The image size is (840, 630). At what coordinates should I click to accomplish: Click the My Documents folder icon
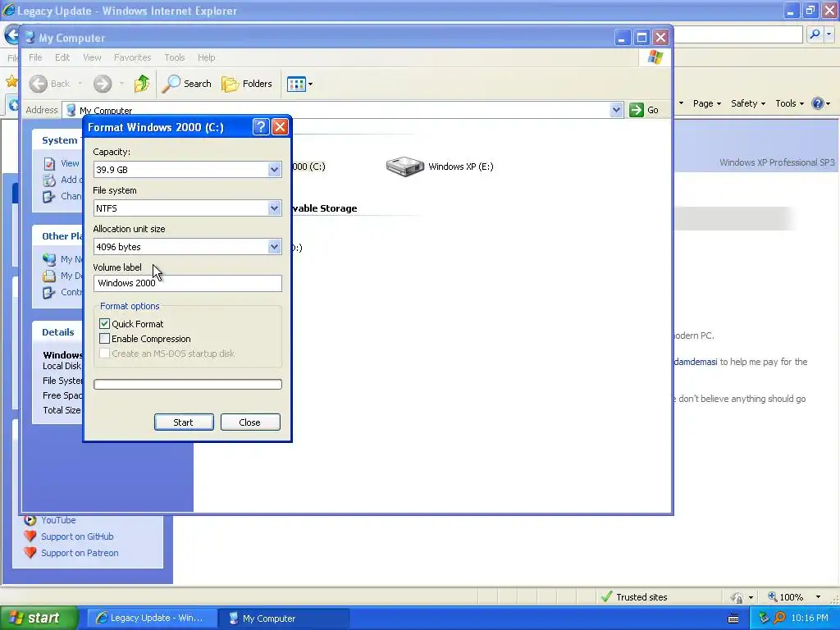click(x=49, y=276)
